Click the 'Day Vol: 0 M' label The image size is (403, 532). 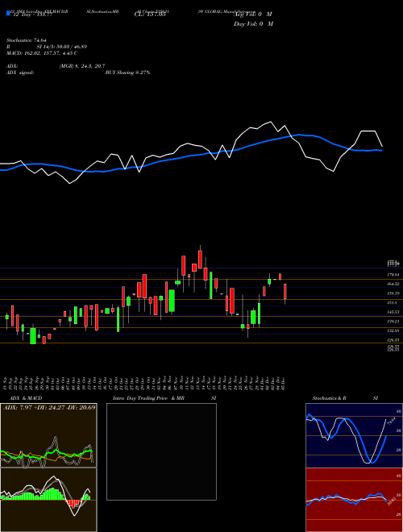click(x=253, y=23)
